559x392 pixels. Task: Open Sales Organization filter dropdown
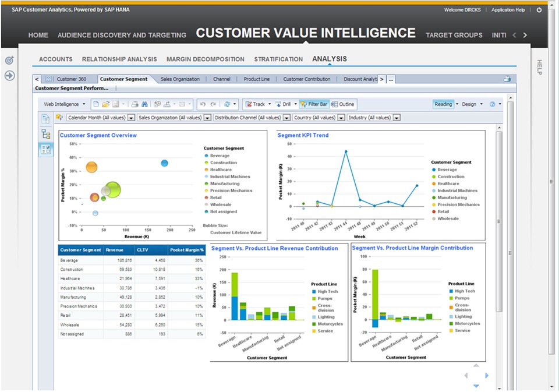pos(207,118)
